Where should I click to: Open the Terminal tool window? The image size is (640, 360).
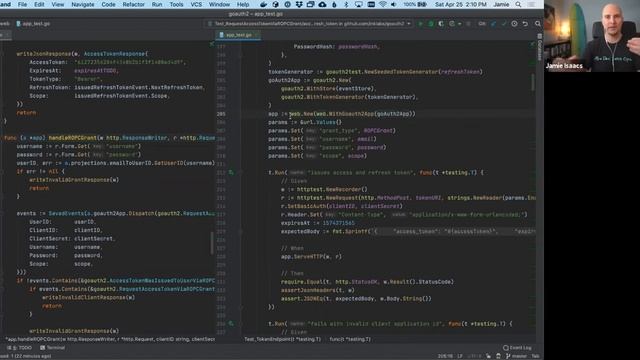tap(53, 348)
